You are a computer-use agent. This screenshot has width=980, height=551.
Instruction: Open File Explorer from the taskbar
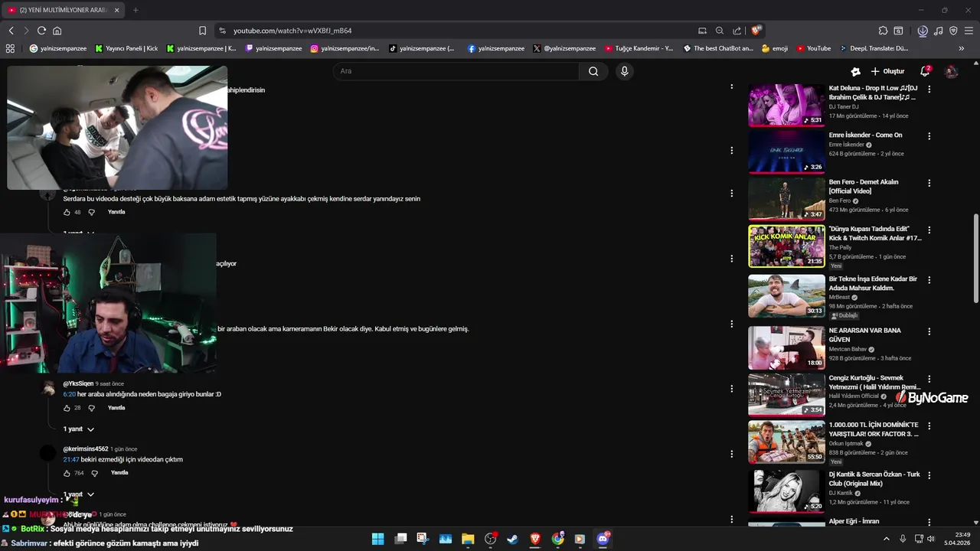(468, 539)
